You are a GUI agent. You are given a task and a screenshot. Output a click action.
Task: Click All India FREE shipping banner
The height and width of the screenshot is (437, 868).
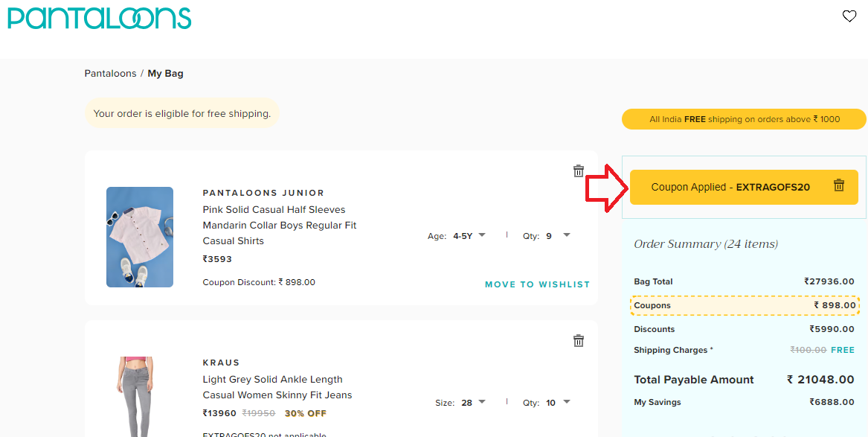click(x=744, y=119)
